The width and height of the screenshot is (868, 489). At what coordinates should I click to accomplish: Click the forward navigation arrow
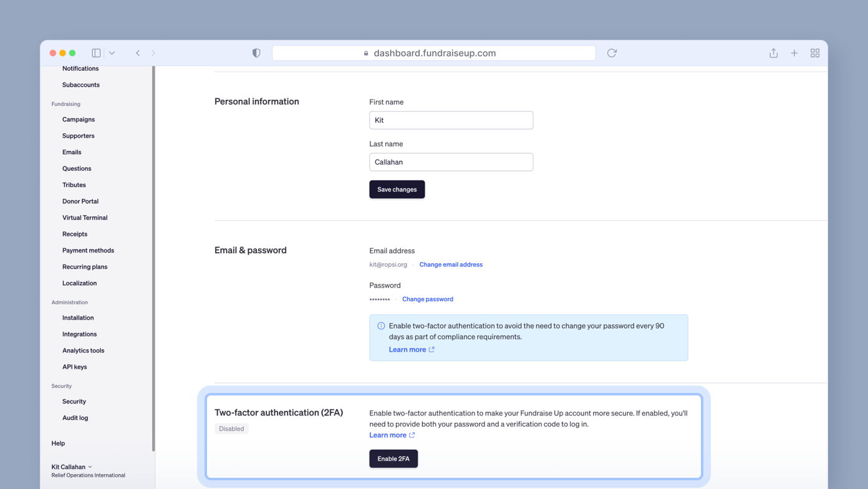click(x=153, y=53)
